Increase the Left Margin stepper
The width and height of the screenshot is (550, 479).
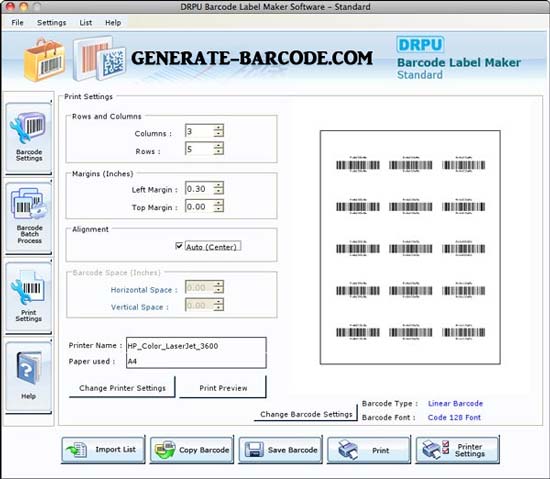point(219,185)
